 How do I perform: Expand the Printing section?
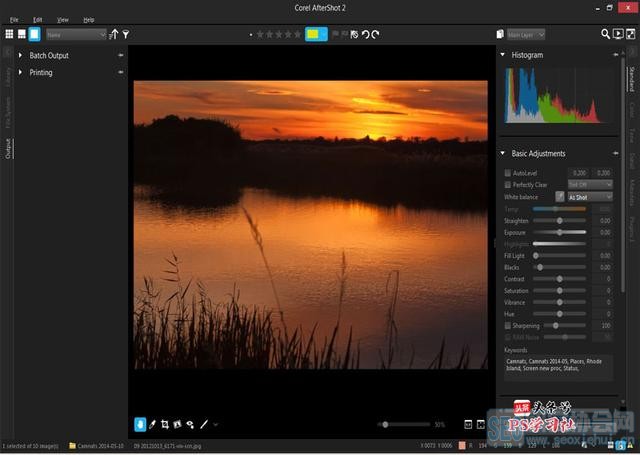coord(20,72)
